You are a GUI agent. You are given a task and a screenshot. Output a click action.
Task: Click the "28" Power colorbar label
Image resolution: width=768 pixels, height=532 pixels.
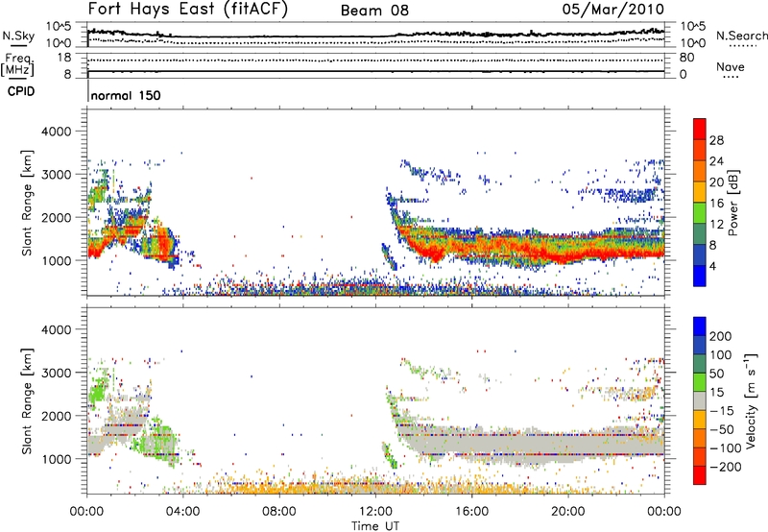point(716,140)
